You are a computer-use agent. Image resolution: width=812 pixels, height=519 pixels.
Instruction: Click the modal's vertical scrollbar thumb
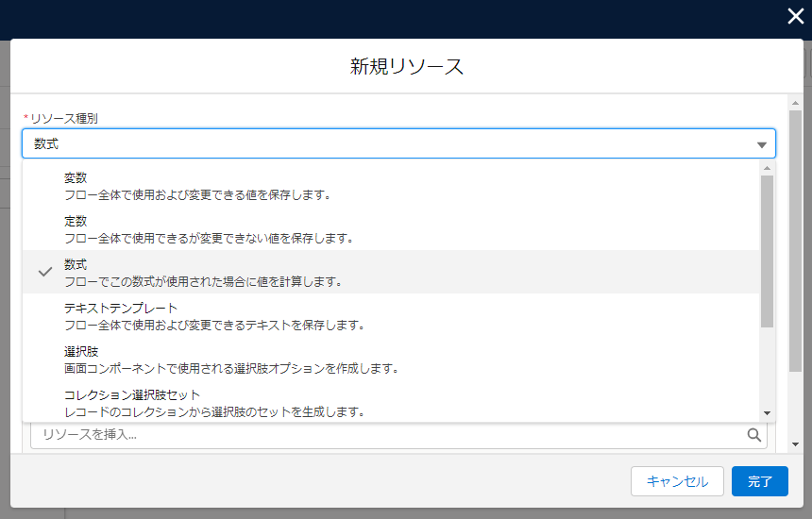click(x=795, y=242)
